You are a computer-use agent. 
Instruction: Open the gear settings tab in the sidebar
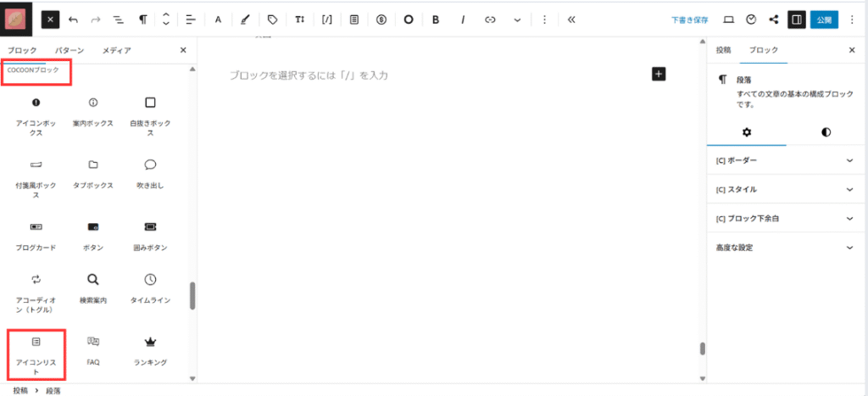(x=747, y=132)
